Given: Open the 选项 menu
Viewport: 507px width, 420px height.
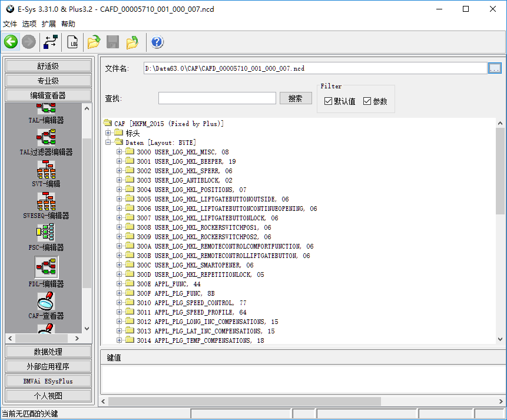Looking at the screenshot, I should click(x=29, y=24).
